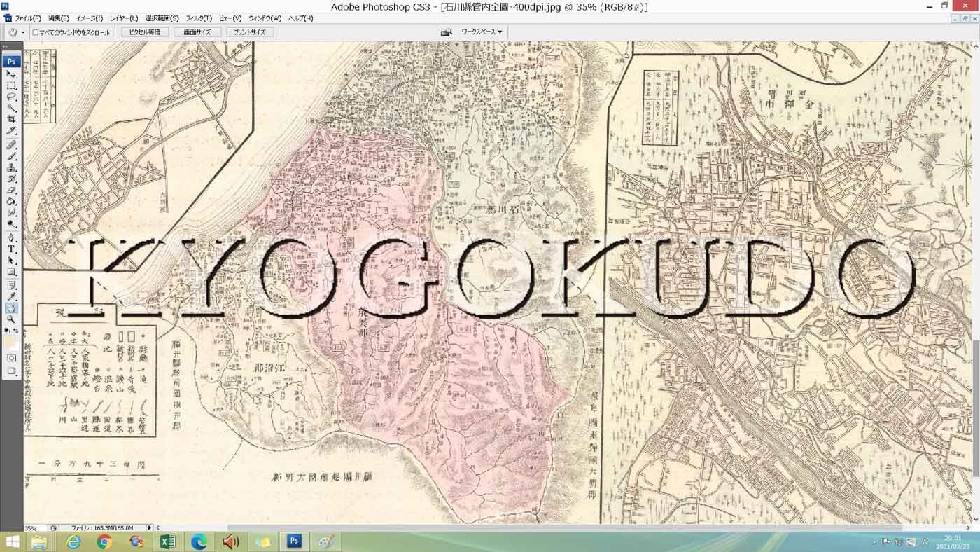Open the Paint palette icon on taskbar
980x552 pixels.
pyautogui.click(x=326, y=541)
